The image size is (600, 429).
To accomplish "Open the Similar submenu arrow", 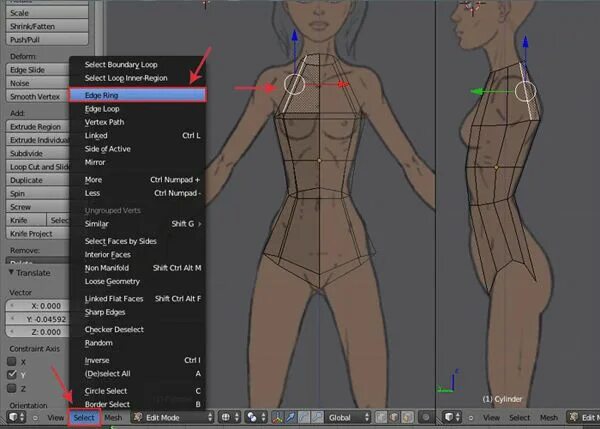I will [200, 224].
